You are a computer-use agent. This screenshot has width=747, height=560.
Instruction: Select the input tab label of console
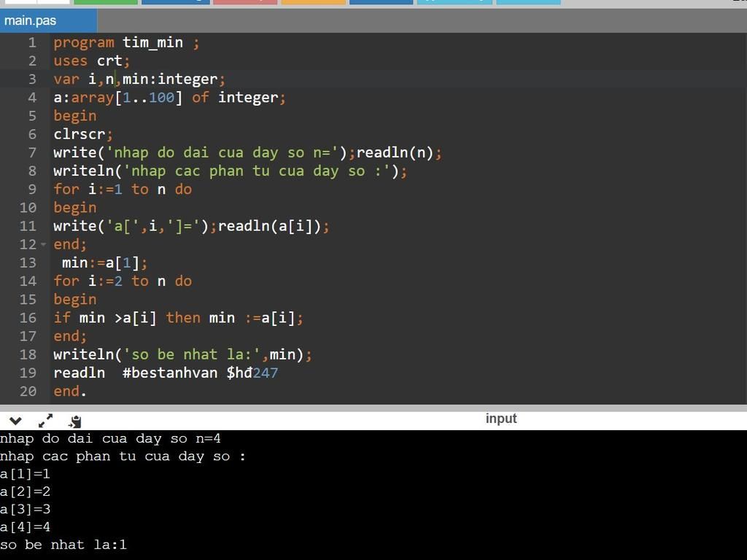click(x=501, y=419)
